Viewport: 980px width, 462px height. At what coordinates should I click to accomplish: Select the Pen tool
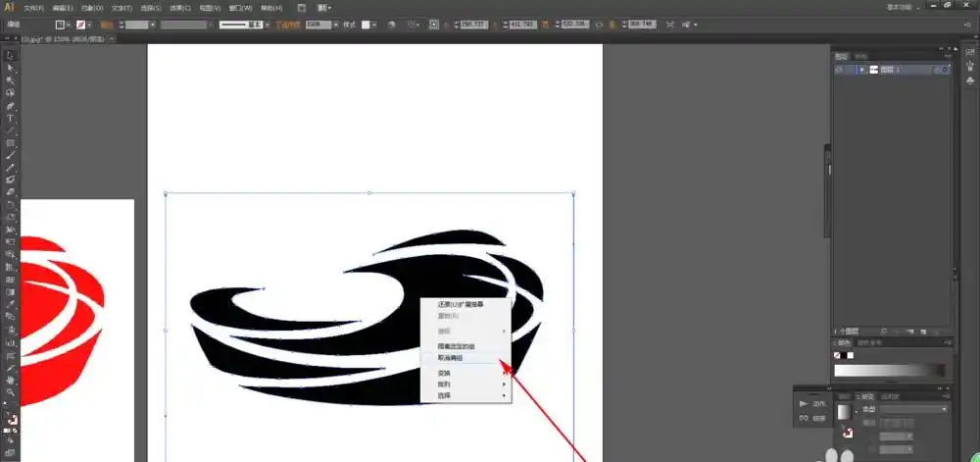pos(11,106)
